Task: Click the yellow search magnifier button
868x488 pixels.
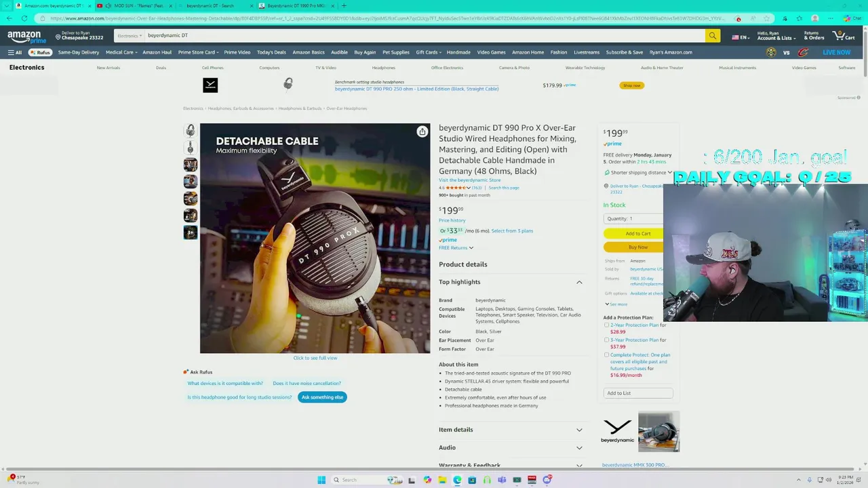Action: click(712, 35)
